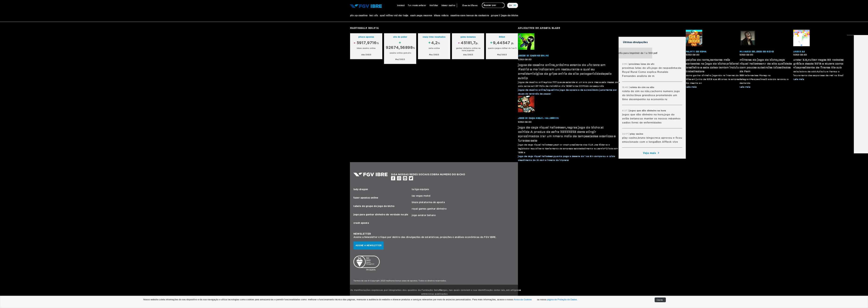The height and width of the screenshot is (308, 868).
Task: Click the FGV IBRE logo in header
Action: pos(365,6)
